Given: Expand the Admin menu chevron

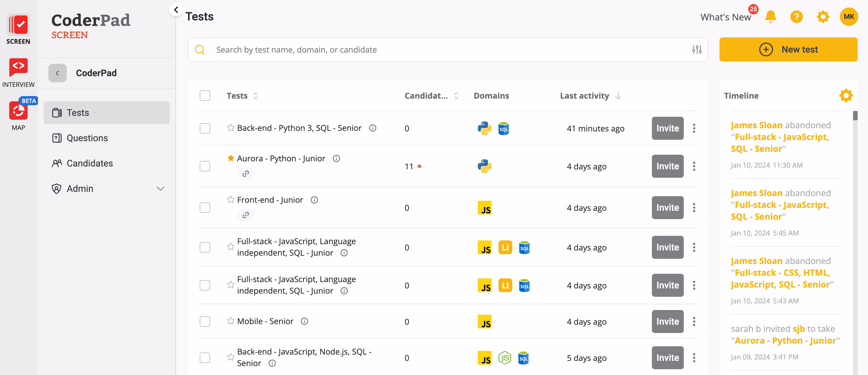Looking at the screenshot, I should [161, 189].
